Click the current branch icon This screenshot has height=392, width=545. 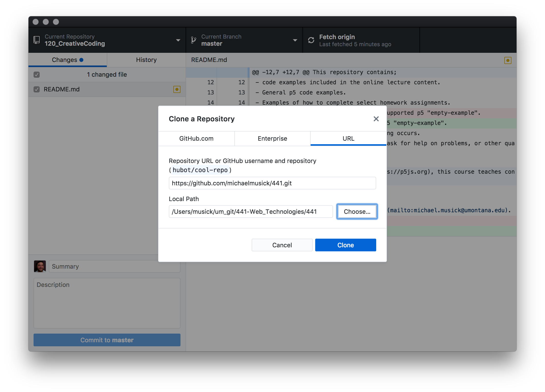point(194,40)
